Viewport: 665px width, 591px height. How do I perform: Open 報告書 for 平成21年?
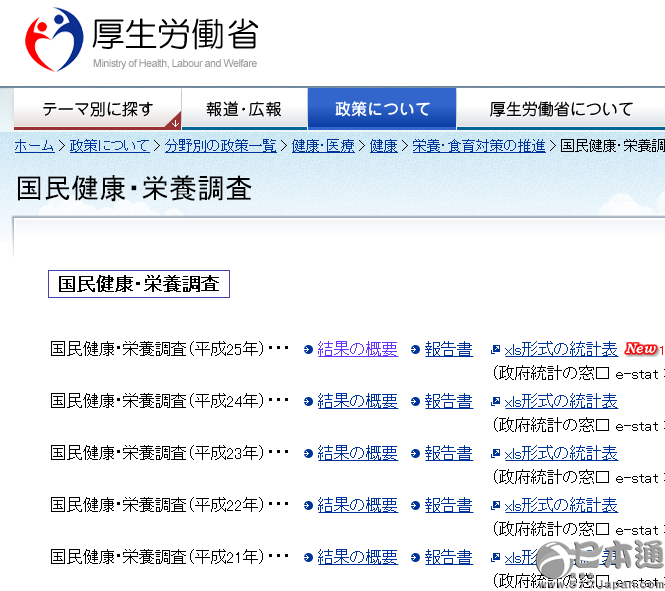449,557
